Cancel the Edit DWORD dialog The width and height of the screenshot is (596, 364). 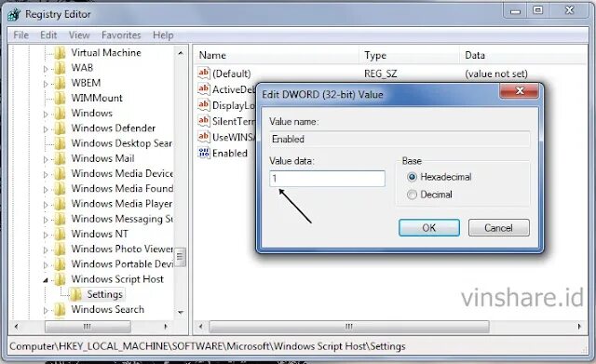pyautogui.click(x=499, y=227)
